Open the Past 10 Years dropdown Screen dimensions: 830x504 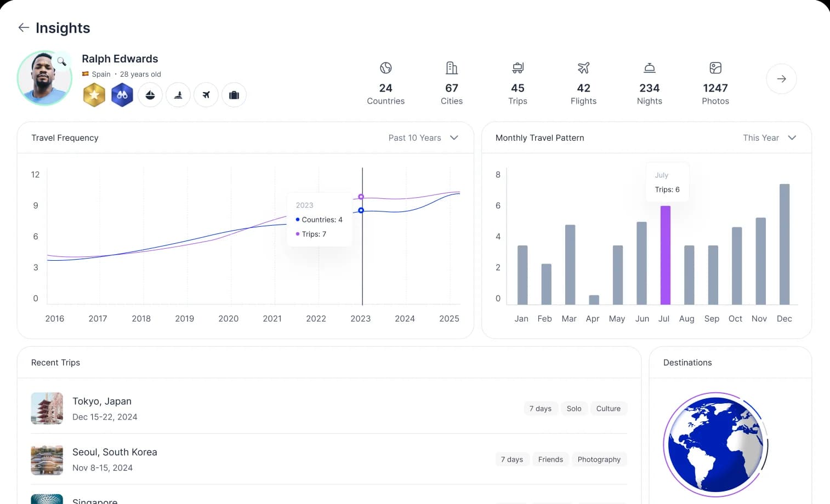tap(423, 138)
